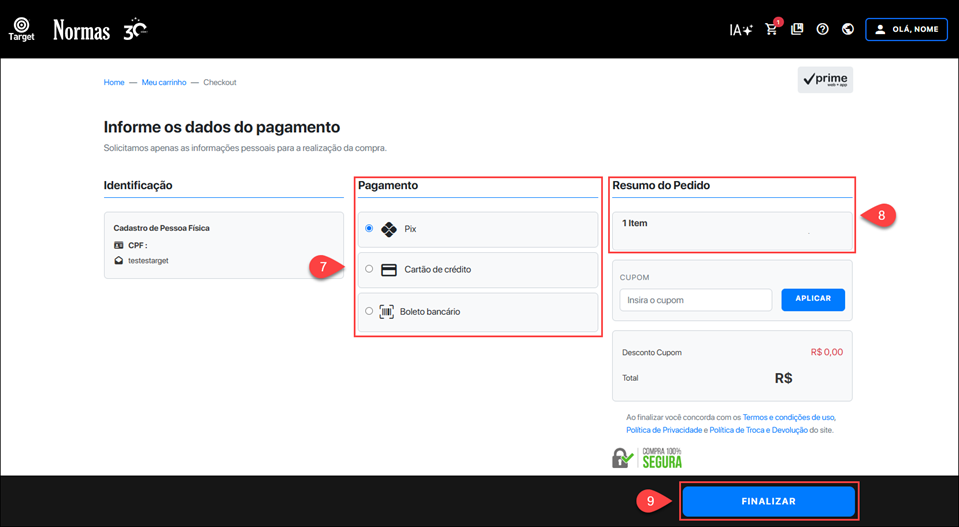The height and width of the screenshot is (527, 959).
Task: Go to Meu carrinho breadcrumb link
Action: [164, 82]
